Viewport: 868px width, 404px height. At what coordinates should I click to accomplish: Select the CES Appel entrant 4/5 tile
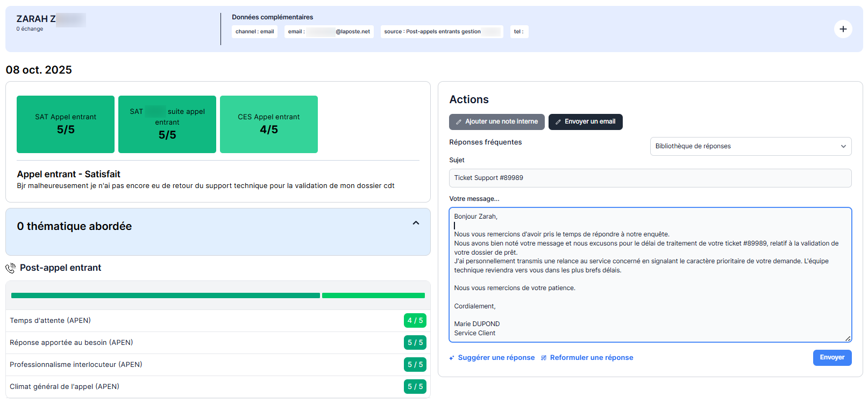[268, 124]
